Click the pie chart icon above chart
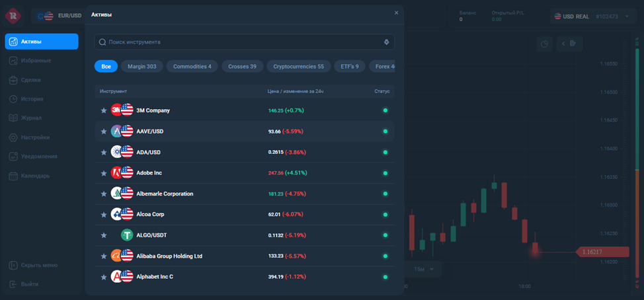Screen dimensions: 644x300 pos(545,44)
